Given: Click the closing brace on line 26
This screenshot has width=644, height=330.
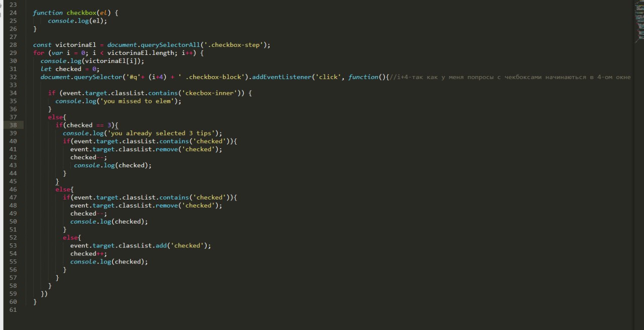Looking at the screenshot, I should [35, 29].
